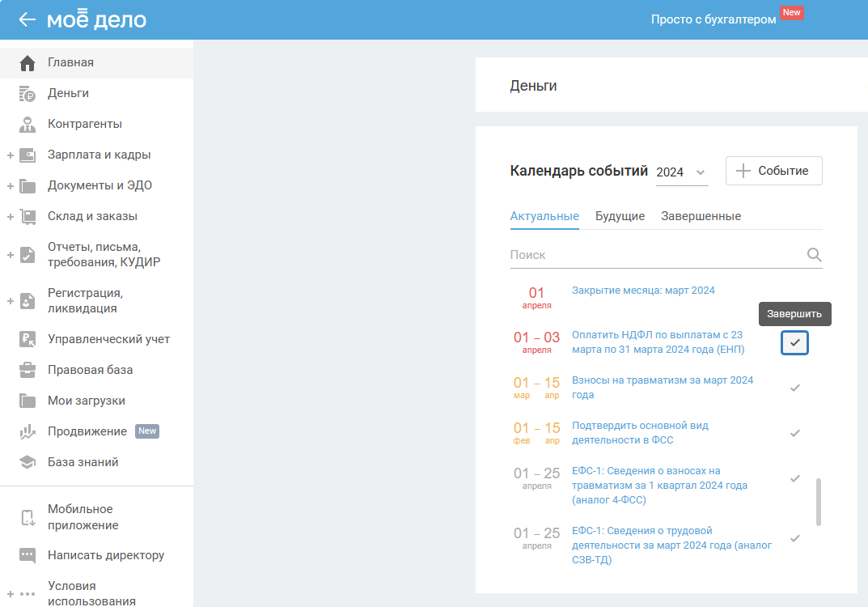Open ЕФС-1 сведения о трудовой деятельности link
The height and width of the screenshot is (607, 868).
point(671,545)
